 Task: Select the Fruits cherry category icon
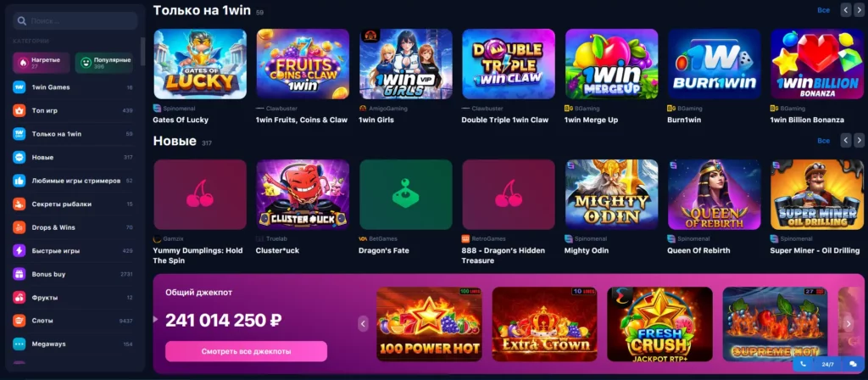click(19, 298)
